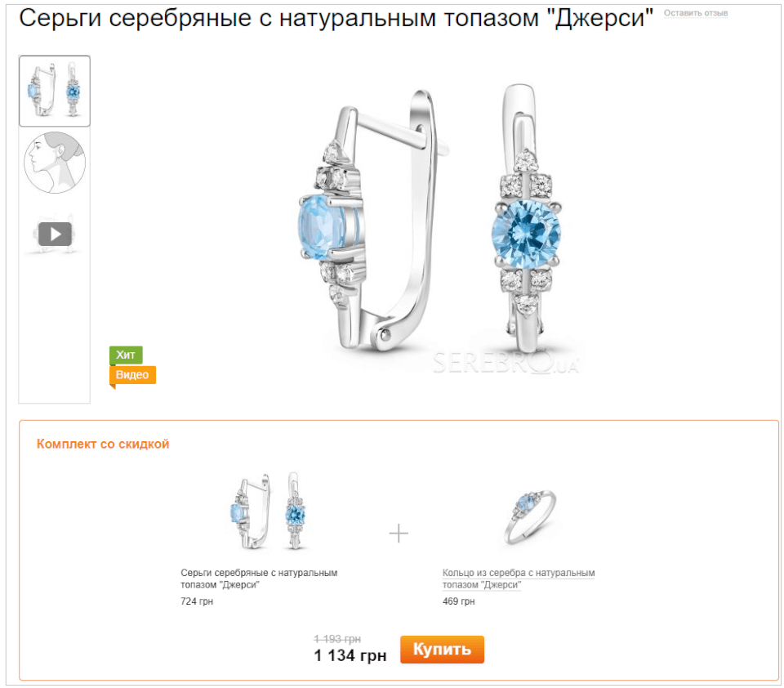Click the earrings image in the discounted set

tap(268, 511)
